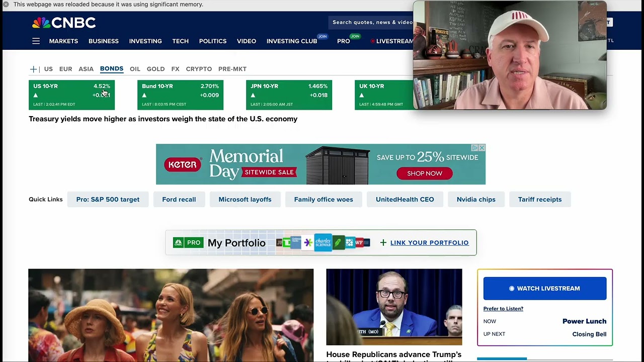The width and height of the screenshot is (644, 362).
Task: Open the Tariff receipts quick link
Action: (540, 200)
